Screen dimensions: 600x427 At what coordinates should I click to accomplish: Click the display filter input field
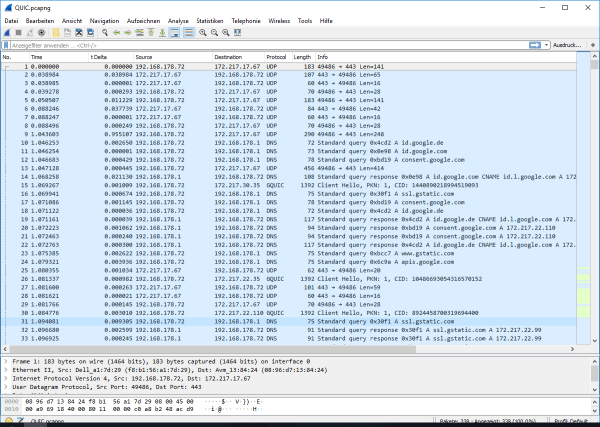[270, 45]
